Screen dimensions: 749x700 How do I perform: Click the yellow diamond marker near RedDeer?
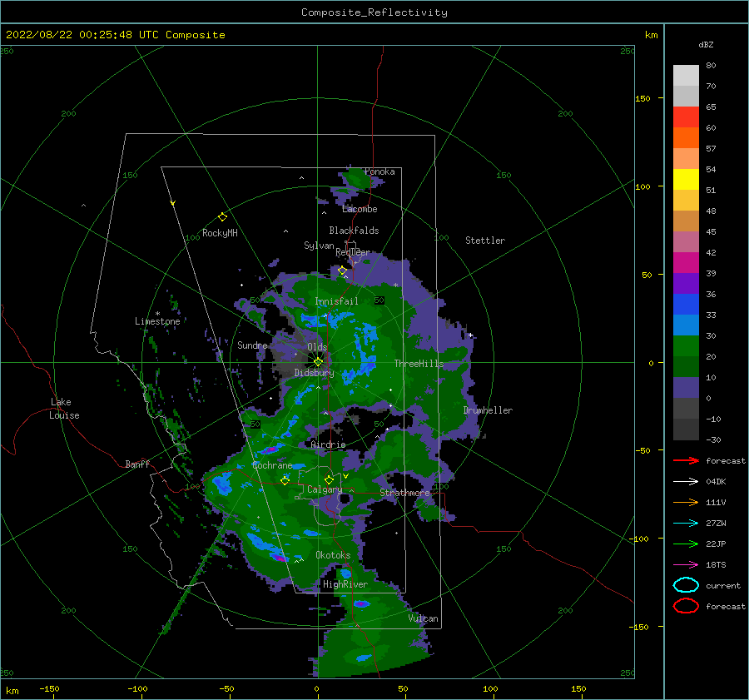click(x=342, y=271)
